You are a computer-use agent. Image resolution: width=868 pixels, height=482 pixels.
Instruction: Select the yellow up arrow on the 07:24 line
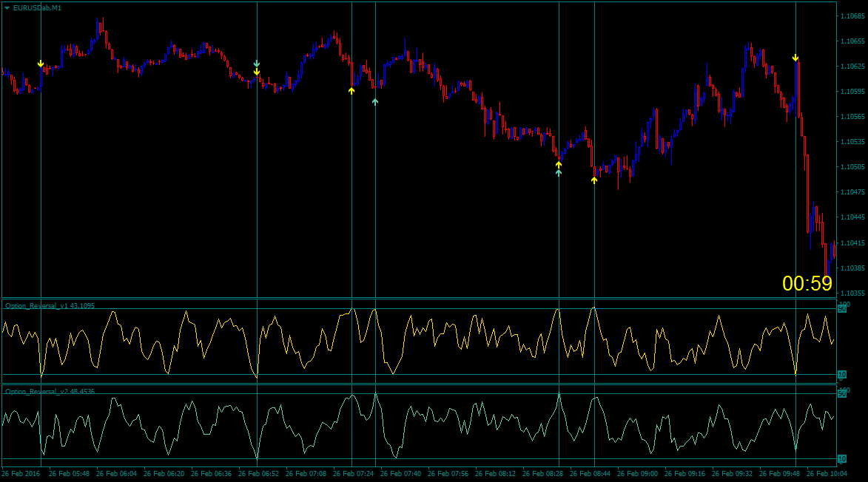point(351,91)
